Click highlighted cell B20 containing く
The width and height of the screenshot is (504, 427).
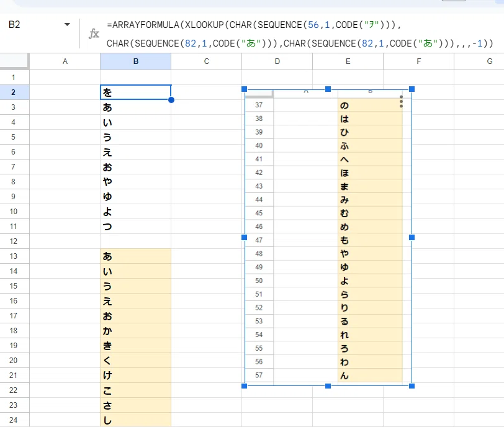pos(136,361)
